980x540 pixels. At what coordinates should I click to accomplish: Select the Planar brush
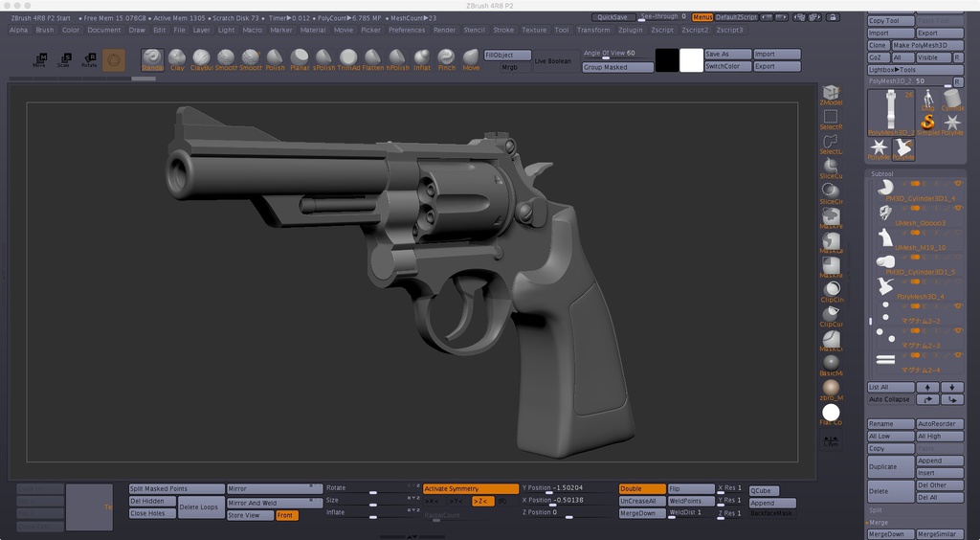300,60
